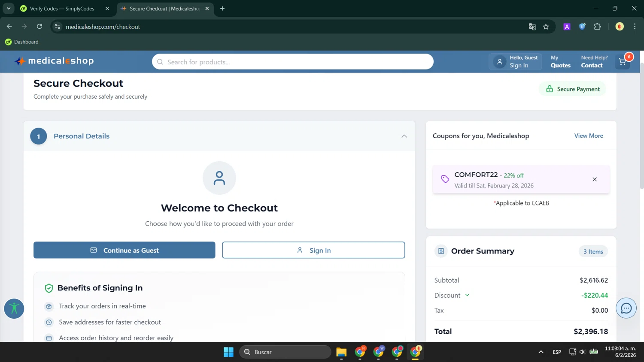
Task: Open the live chat bubble
Action: pos(626,308)
